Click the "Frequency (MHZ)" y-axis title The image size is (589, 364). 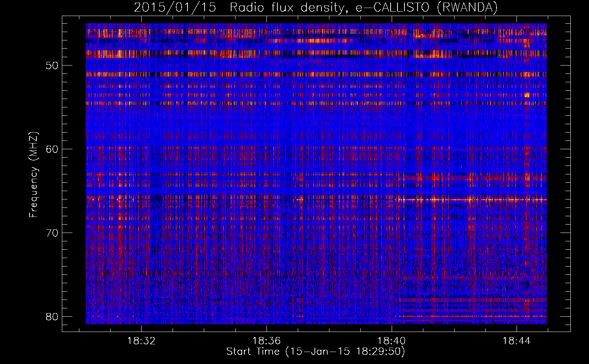[33, 174]
